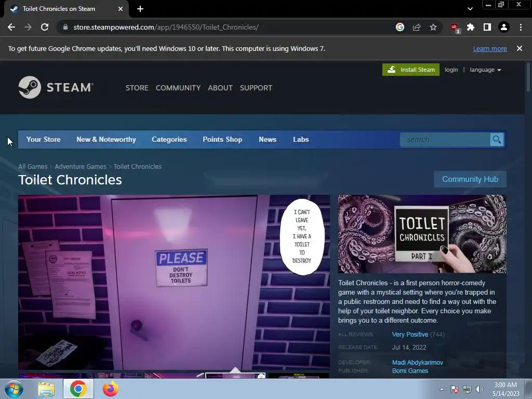Click the store search magnifier button

click(x=497, y=139)
